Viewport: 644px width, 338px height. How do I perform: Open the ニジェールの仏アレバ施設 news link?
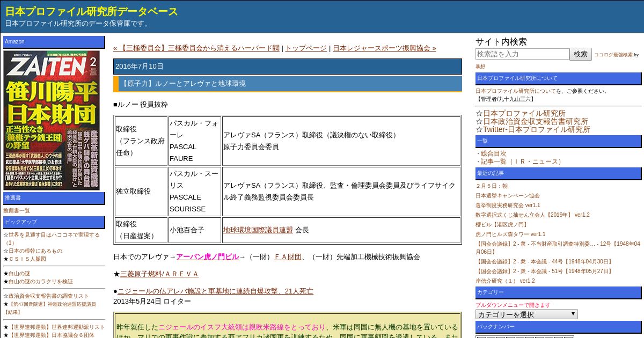click(215, 291)
